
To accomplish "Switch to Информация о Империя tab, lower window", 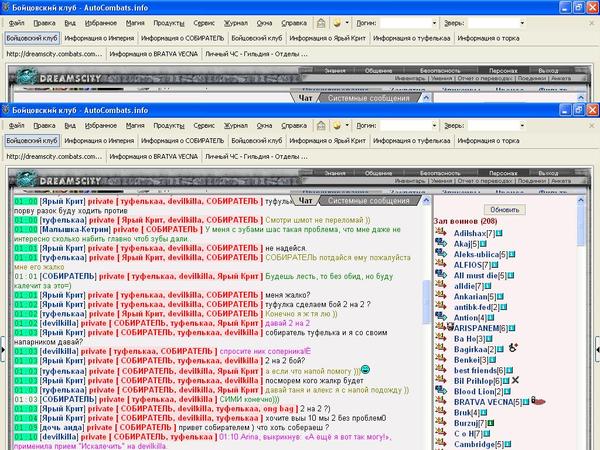I will point(99,141).
